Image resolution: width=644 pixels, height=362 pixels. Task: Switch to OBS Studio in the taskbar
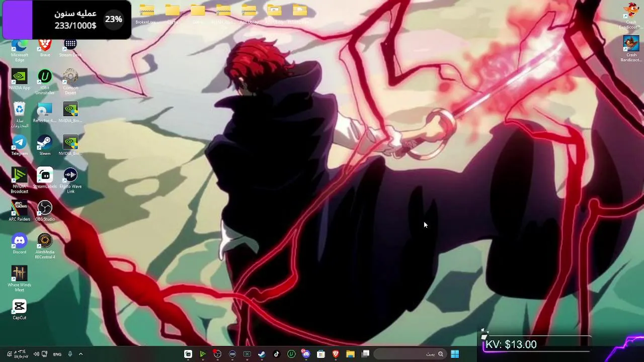tap(217, 354)
